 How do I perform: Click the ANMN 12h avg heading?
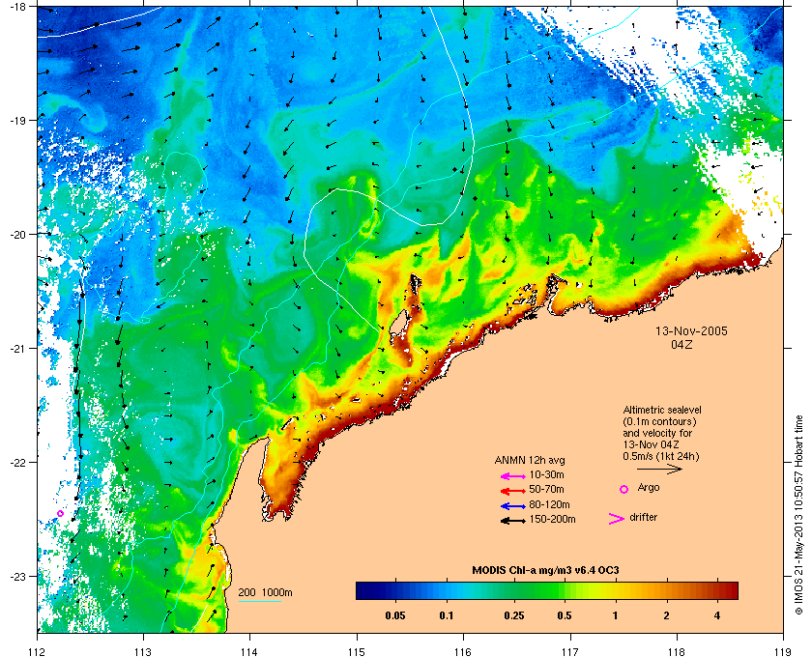point(530,460)
